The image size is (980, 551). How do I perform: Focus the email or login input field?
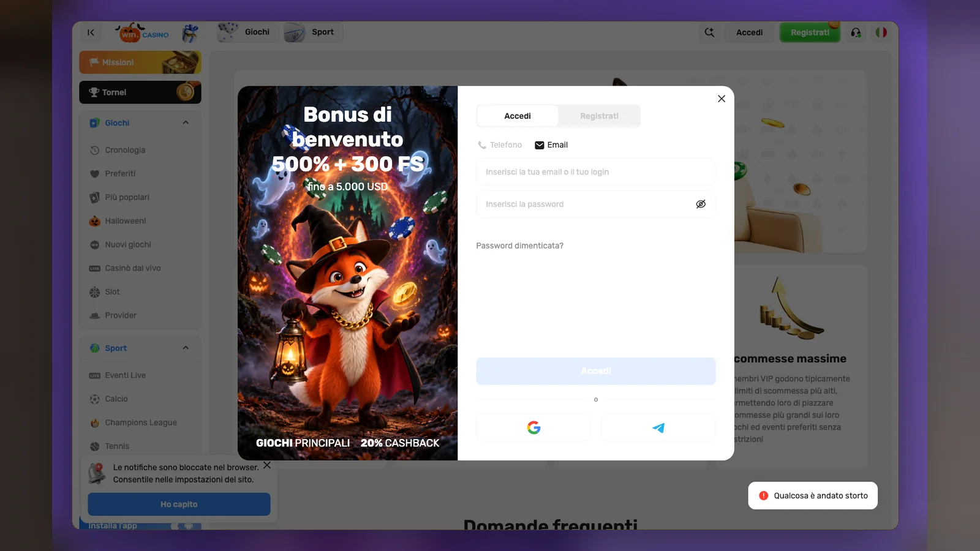(x=595, y=172)
